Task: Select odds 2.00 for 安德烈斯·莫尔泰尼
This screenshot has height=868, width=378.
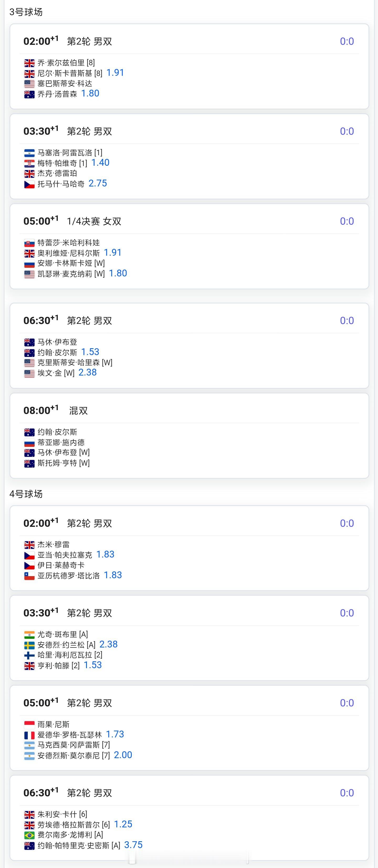Action: 123,755
